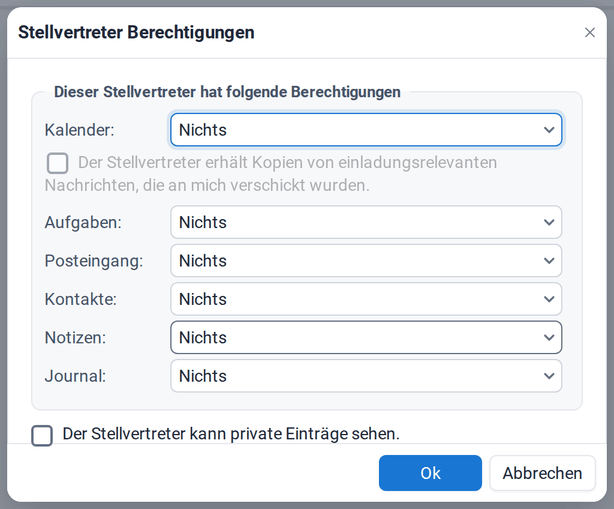Expand the Posteingang permissions dropdown
The width and height of the screenshot is (614, 509).
pos(366,261)
